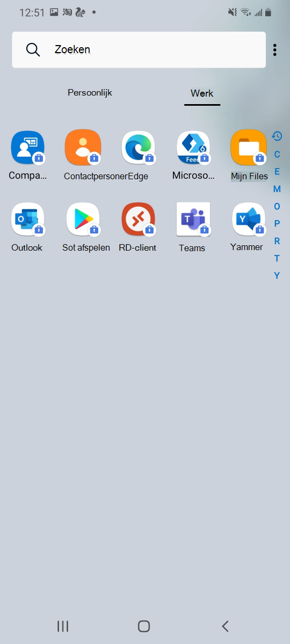The width and height of the screenshot is (290, 644).
Task: Jump to letter R in index
Action: pos(277,241)
